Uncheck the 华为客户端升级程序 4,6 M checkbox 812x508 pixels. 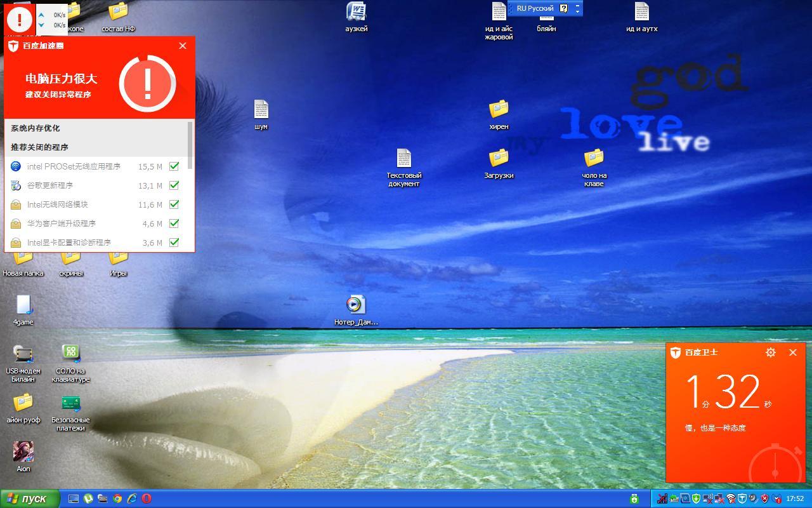coord(174,224)
